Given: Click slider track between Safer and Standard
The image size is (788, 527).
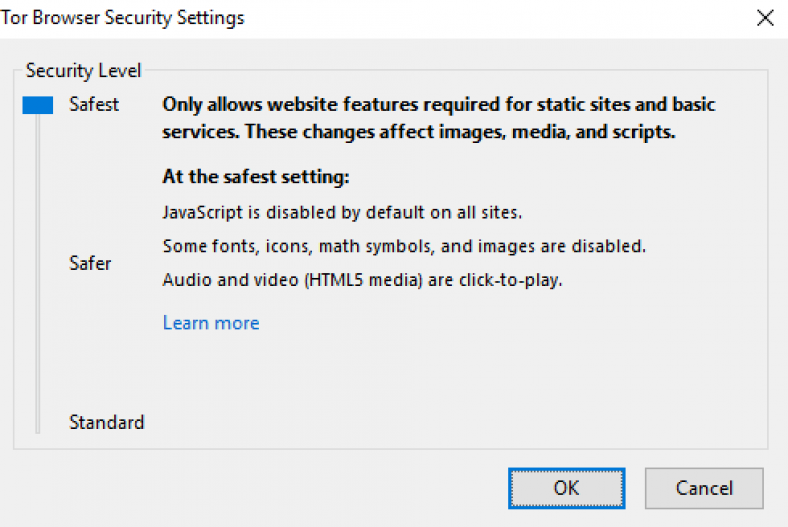Looking at the screenshot, I should [38, 343].
